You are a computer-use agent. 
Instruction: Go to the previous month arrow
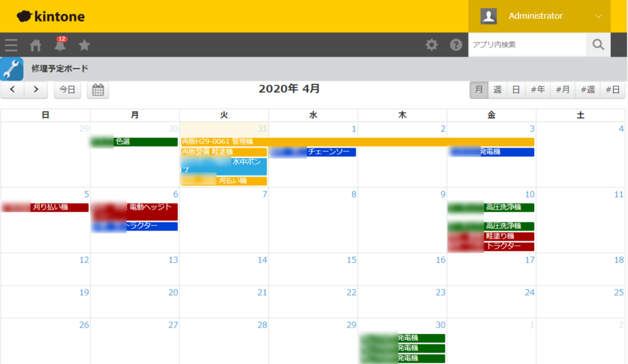(12, 89)
